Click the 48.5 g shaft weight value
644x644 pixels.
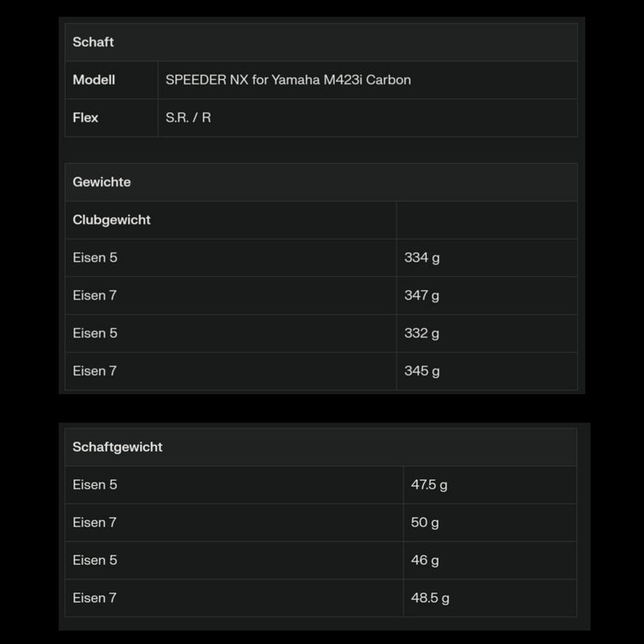coord(430,598)
